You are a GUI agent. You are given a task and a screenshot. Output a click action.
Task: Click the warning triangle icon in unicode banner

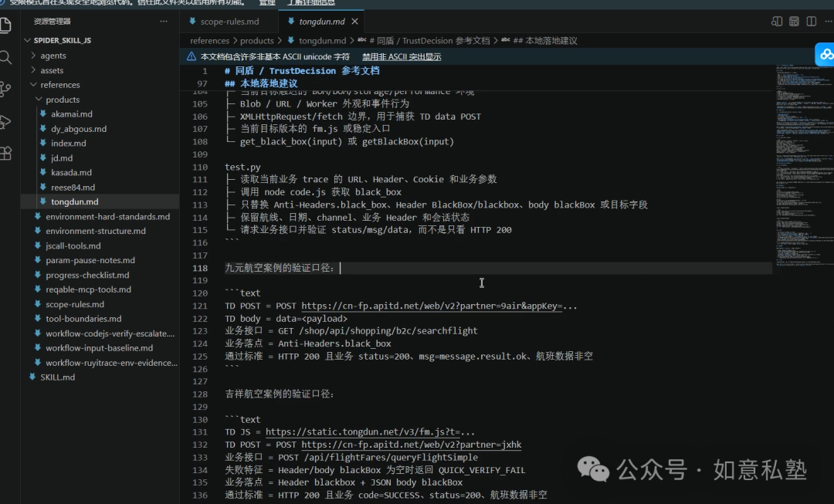[x=192, y=56]
